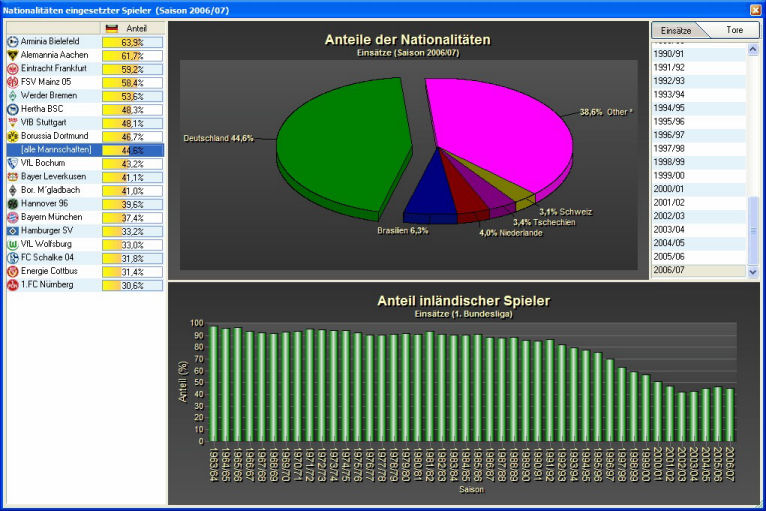Click the 31,8% value for FC Schalke 04
Screen dimensions: 766x511
(132, 258)
